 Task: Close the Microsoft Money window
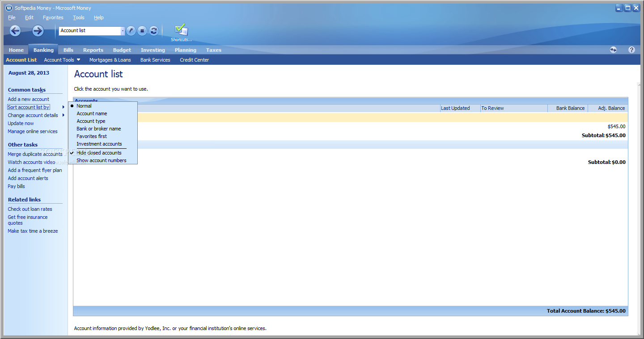click(x=636, y=8)
